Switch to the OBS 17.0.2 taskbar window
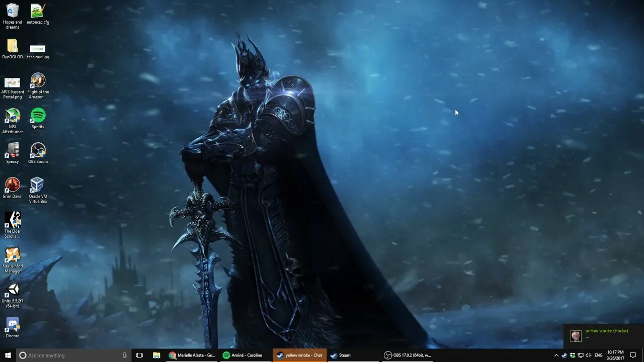This screenshot has height=362, width=644. click(x=408, y=355)
